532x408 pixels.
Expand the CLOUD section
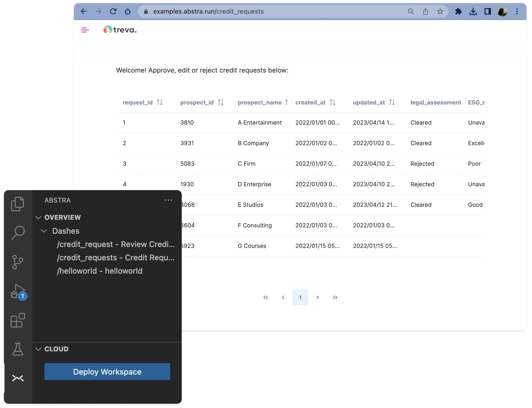coord(39,349)
